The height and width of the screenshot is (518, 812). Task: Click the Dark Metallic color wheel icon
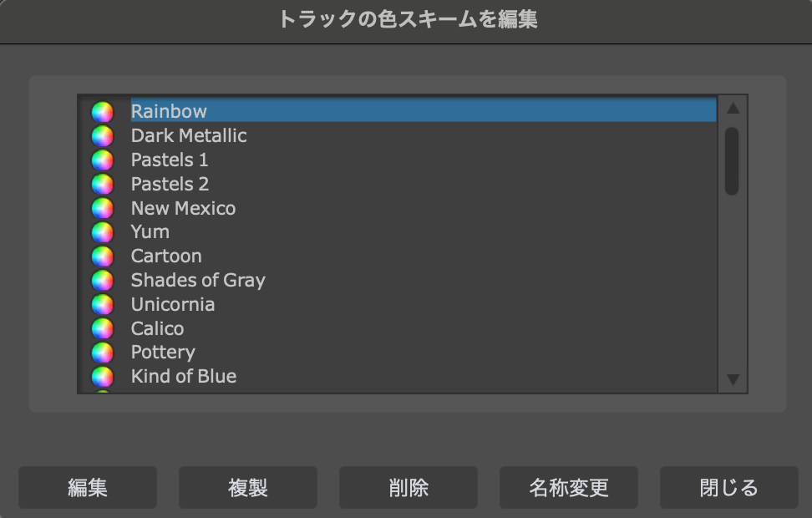click(x=102, y=136)
